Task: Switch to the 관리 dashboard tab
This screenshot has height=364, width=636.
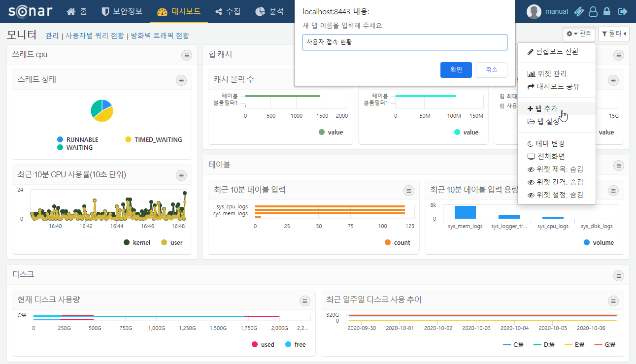Action: coord(52,35)
